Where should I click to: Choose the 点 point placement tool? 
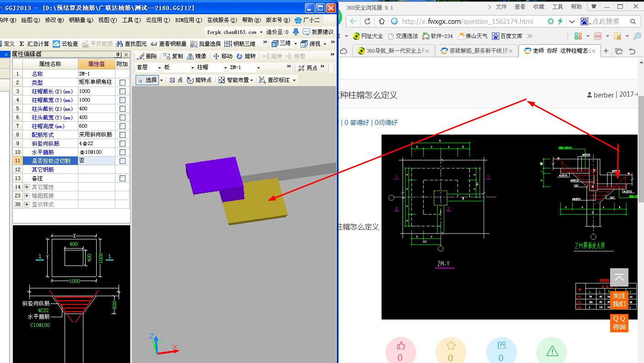176,80
